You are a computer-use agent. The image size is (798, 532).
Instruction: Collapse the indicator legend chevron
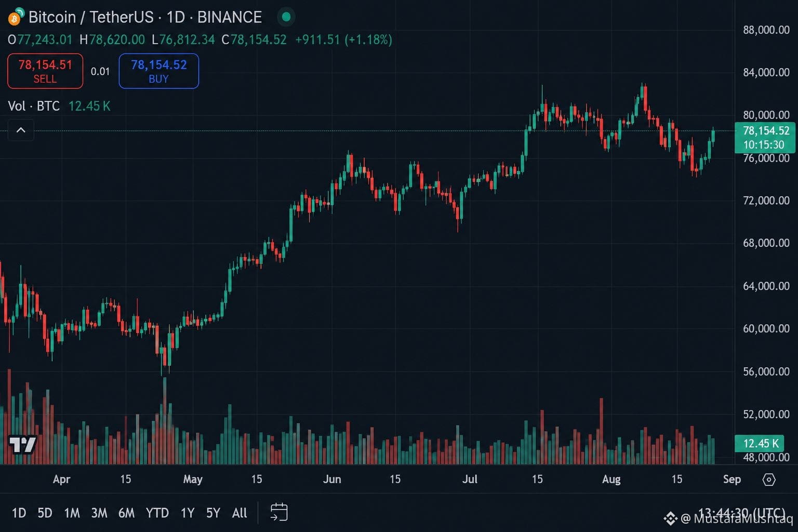(21, 130)
